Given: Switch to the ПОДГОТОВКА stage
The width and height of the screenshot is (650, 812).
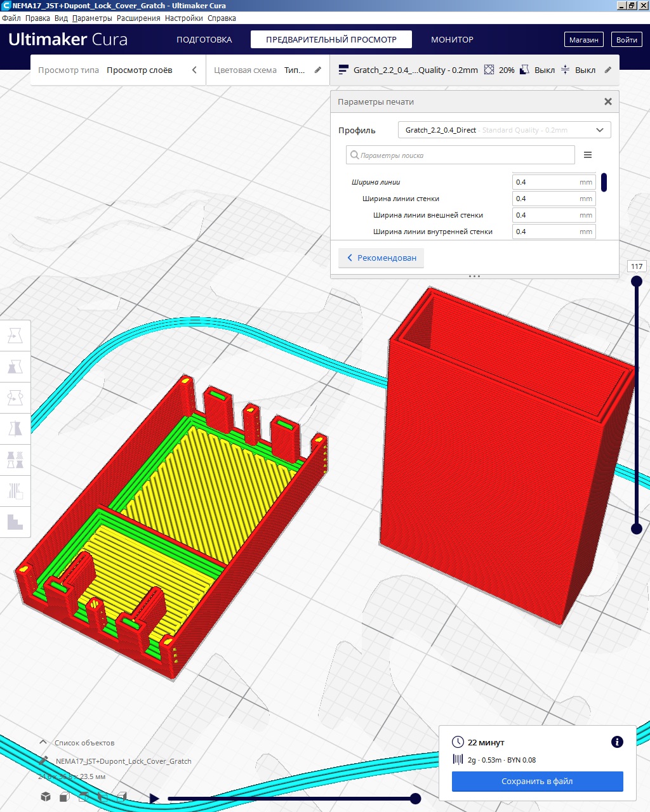Looking at the screenshot, I should [x=204, y=39].
